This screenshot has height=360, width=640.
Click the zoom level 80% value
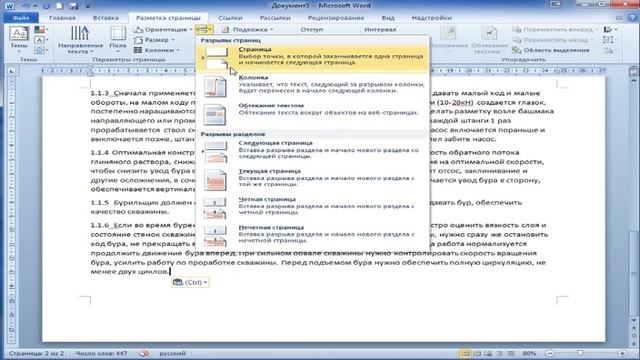pyautogui.click(x=529, y=353)
